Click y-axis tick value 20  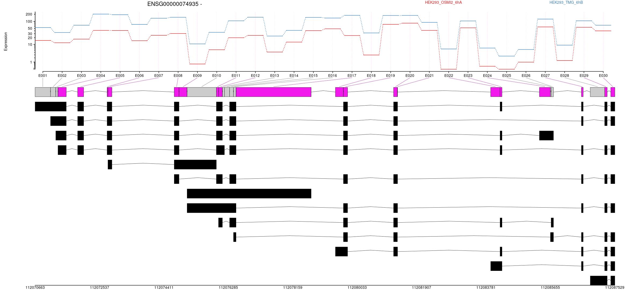(30, 38)
